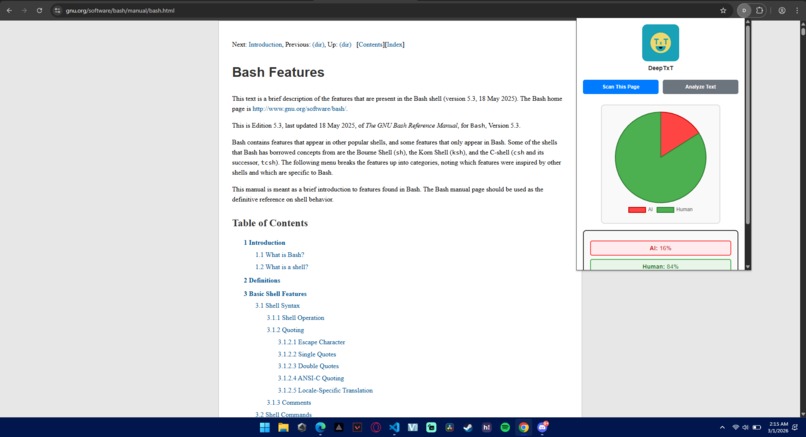This screenshot has height=437, width=806.
Task: Click the 'AI: 16%' result bar
Action: click(x=660, y=248)
